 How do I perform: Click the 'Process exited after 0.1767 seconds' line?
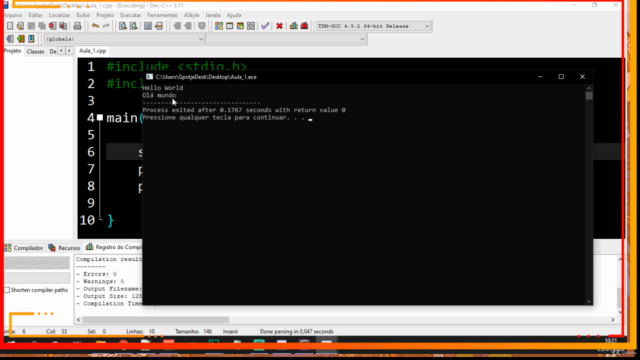[244, 110]
